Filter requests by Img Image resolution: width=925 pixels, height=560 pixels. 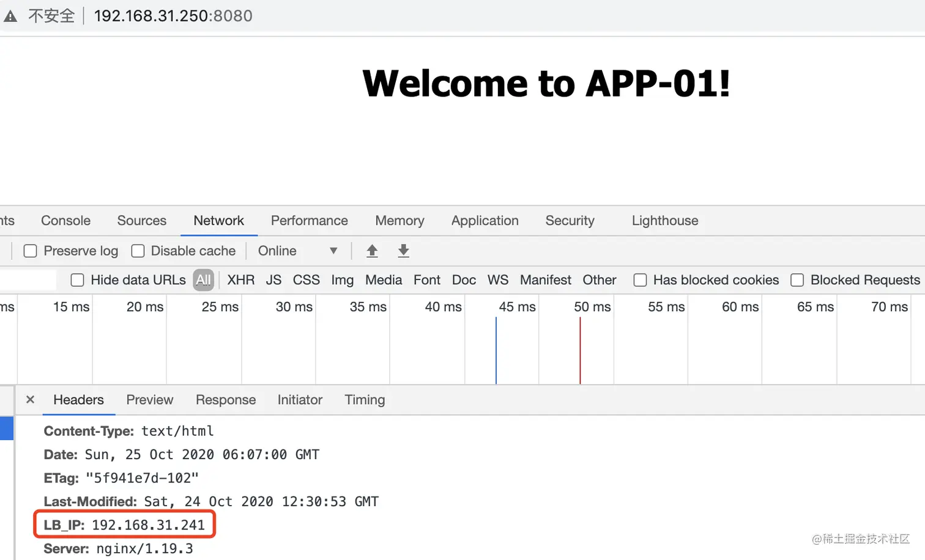343,280
